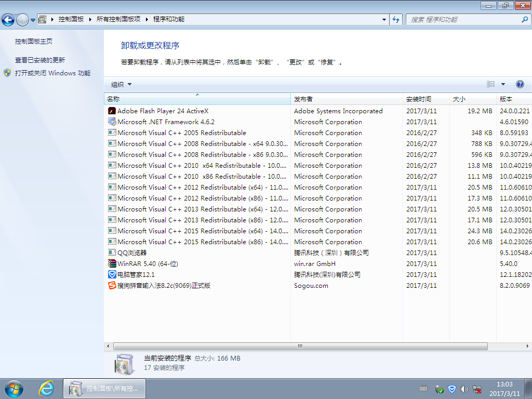
Task: Click the 控制面板 taskbar window button
Action: [x=104, y=389]
